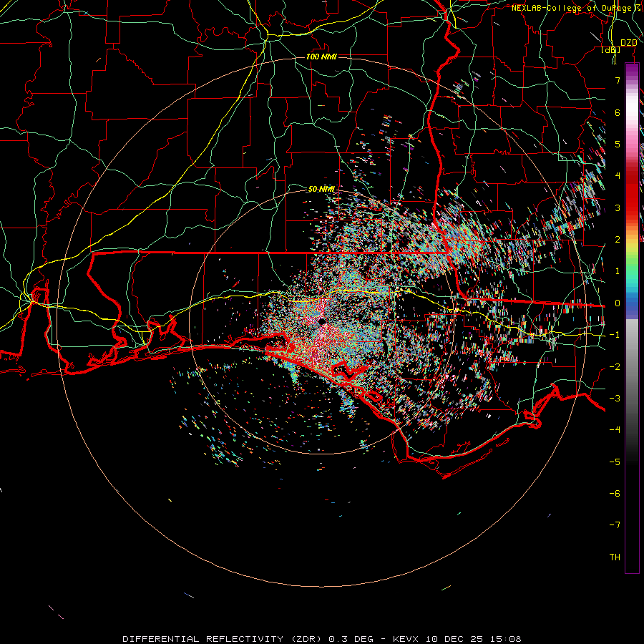Click the -3 value on the color scale
644x644 pixels.
[615, 399]
